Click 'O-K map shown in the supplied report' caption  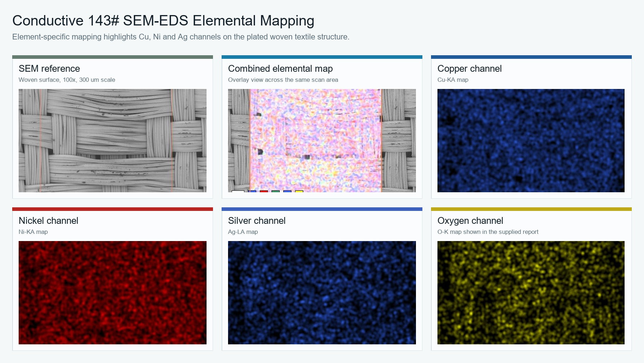[x=488, y=232]
